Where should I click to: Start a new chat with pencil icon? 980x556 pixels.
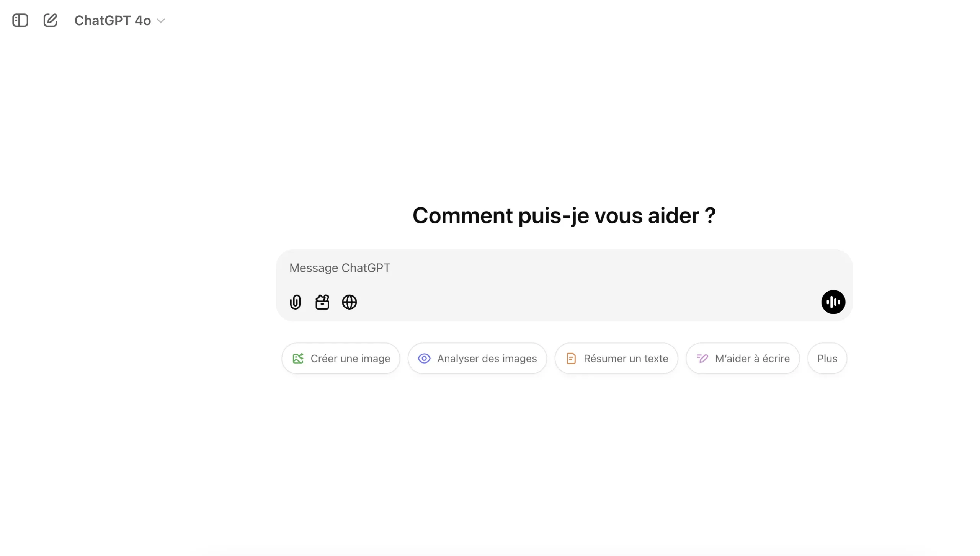[50, 20]
